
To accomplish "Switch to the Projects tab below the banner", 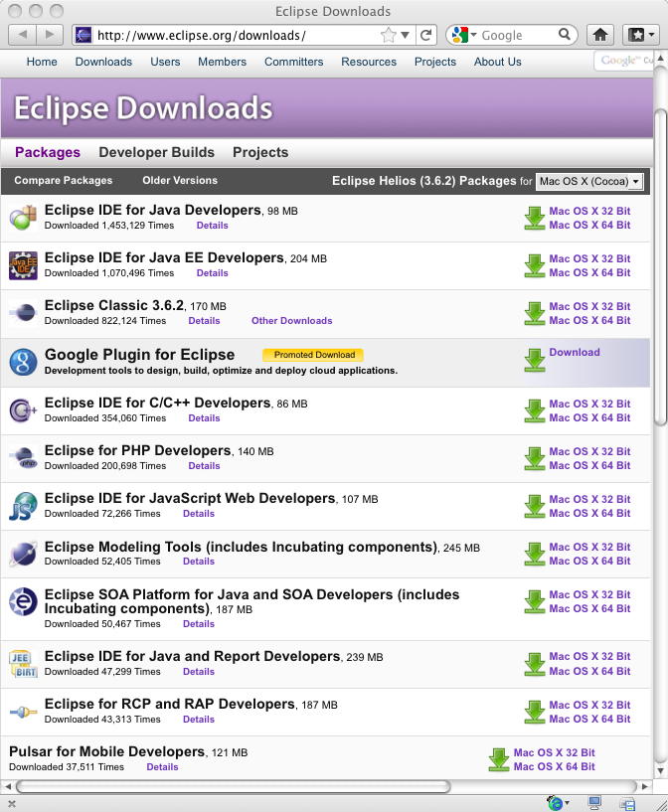I will (x=260, y=152).
